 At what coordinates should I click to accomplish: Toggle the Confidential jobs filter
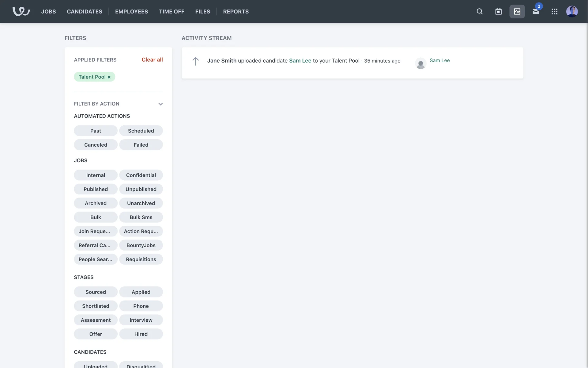(x=141, y=175)
